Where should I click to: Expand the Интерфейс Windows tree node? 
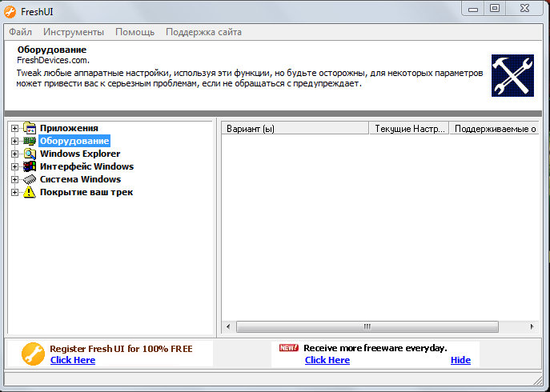[x=14, y=167]
